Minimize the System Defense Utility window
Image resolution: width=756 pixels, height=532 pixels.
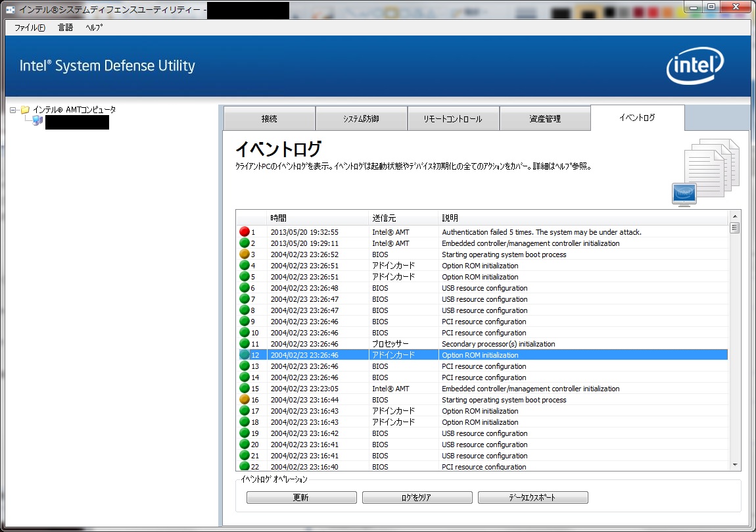coord(694,7)
